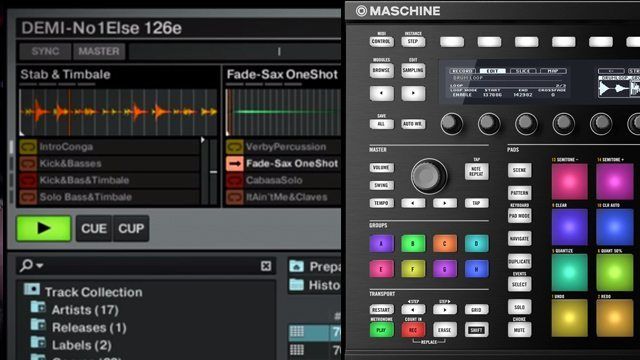Click the green transport PLAY button on Maschine

[x=382, y=330]
